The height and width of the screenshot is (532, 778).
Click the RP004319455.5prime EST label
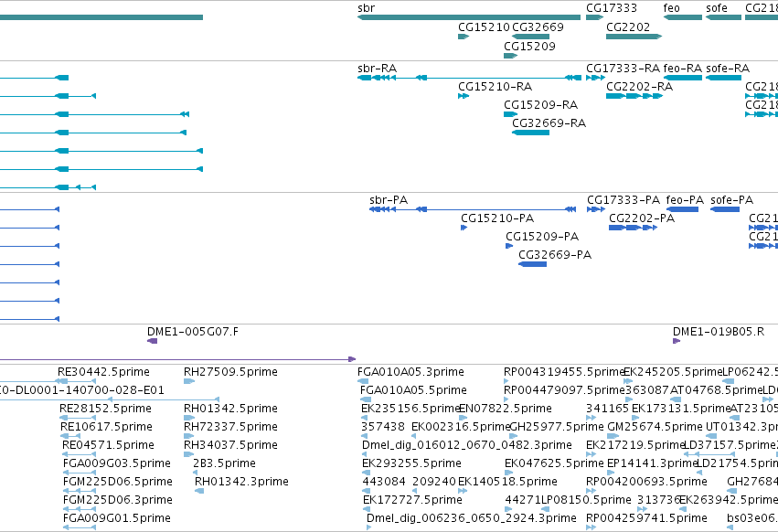(x=564, y=372)
